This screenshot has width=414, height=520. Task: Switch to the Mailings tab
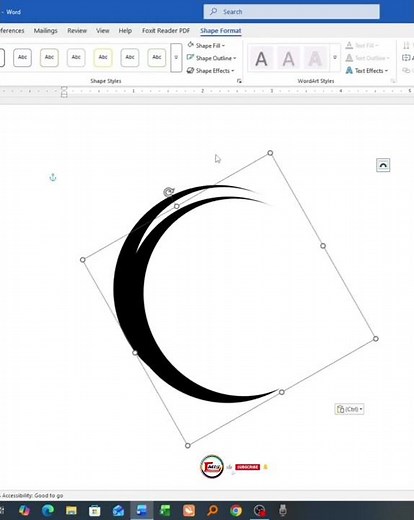[x=46, y=31]
